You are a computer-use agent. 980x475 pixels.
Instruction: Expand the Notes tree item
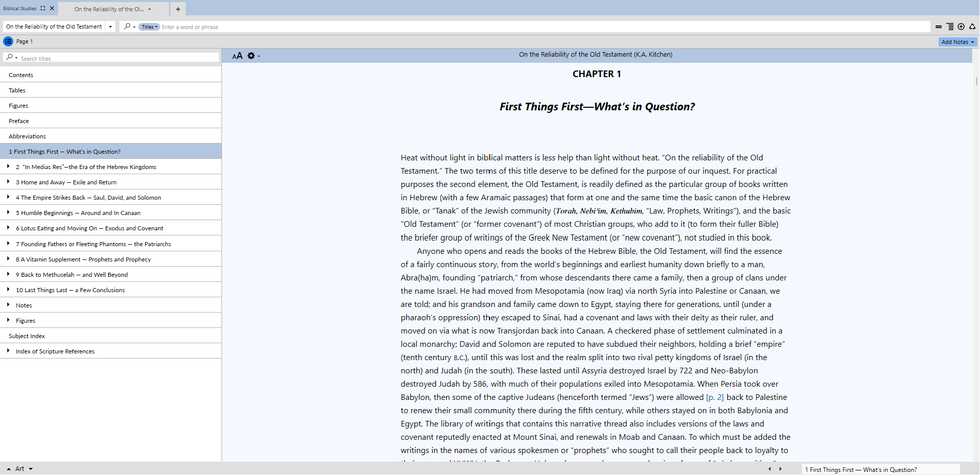(8, 305)
